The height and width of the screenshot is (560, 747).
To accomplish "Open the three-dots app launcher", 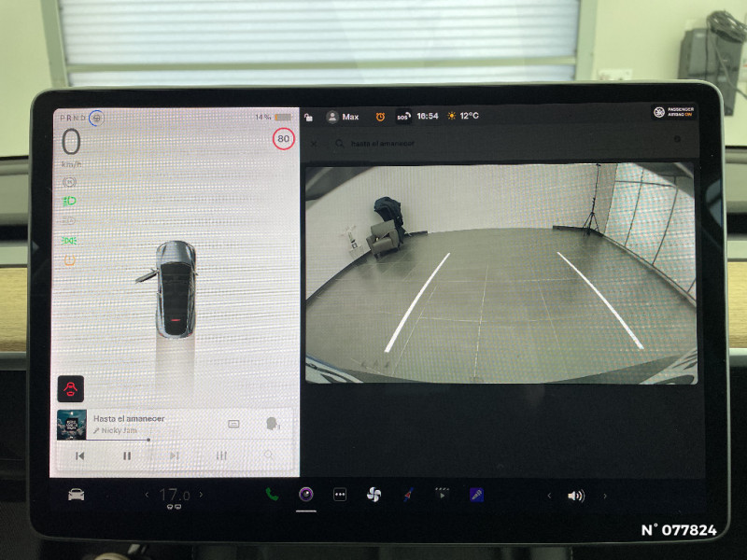I will [340, 495].
